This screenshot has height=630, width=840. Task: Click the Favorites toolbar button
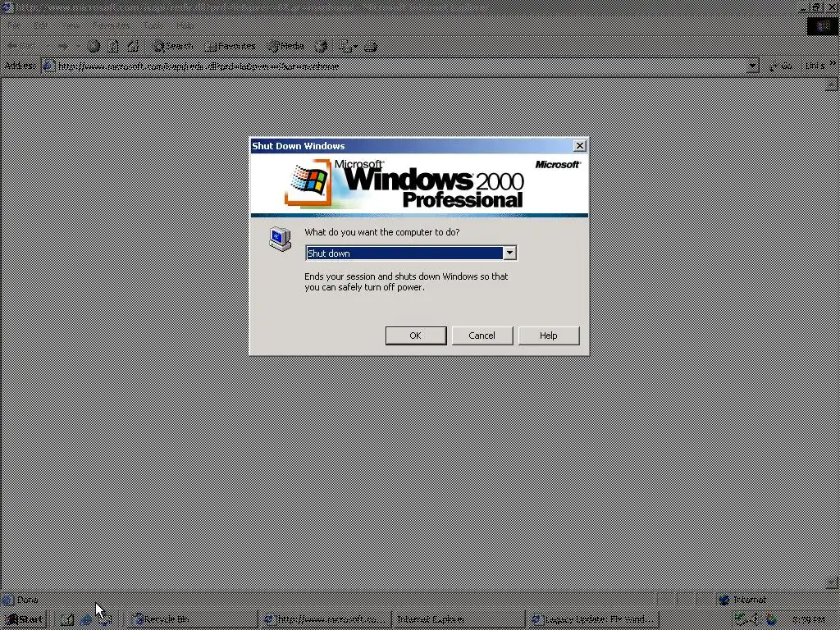point(230,46)
